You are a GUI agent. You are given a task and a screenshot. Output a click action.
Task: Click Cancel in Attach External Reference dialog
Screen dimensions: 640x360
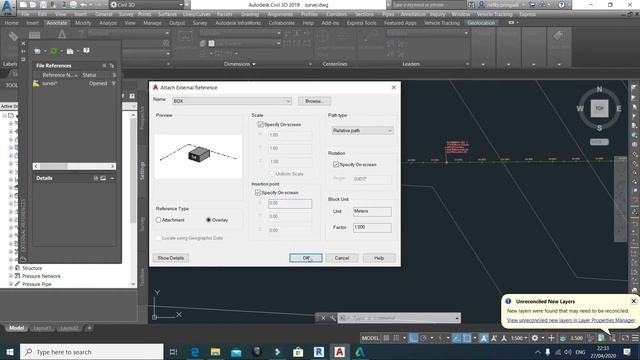pos(342,258)
